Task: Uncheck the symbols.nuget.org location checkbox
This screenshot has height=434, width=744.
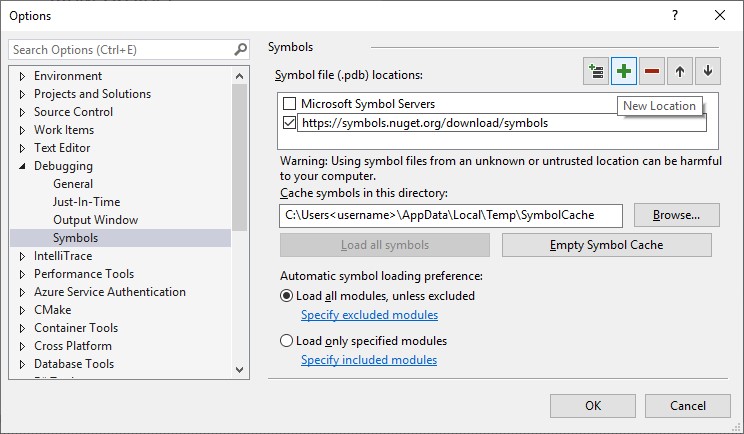Action: click(289, 123)
